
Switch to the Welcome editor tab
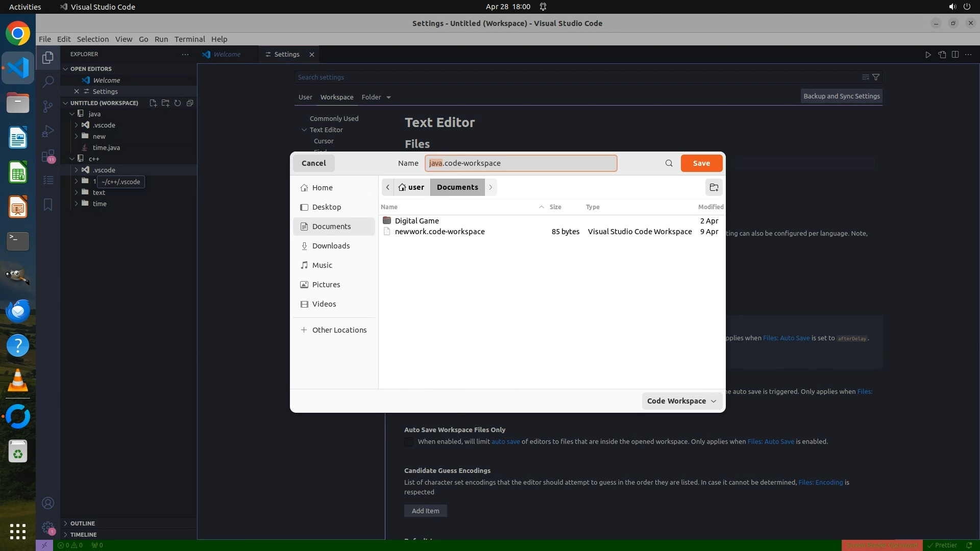227,54
